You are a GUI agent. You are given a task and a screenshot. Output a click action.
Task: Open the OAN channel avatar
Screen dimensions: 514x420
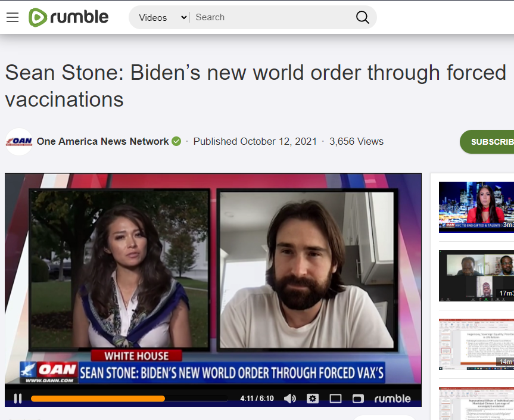(19, 142)
